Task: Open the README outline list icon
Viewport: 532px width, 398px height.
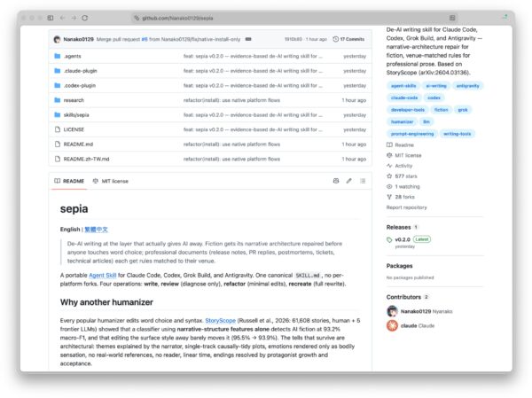Action: tap(363, 181)
